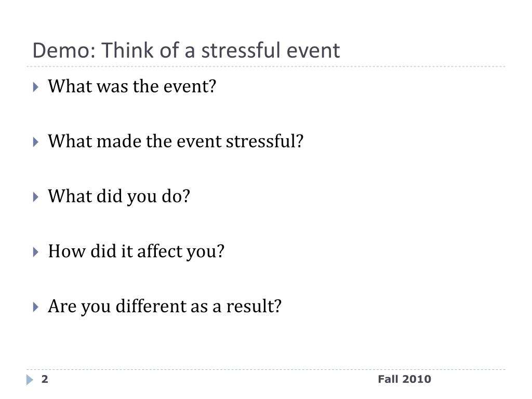This screenshot has height=399, width=532.
Task: Click the footer triangle icon next to slide number
Action: [30, 380]
